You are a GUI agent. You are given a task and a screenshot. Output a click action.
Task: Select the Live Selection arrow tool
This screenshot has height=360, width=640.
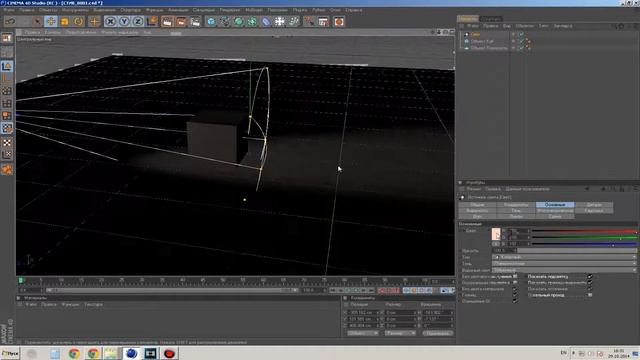tap(37, 21)
